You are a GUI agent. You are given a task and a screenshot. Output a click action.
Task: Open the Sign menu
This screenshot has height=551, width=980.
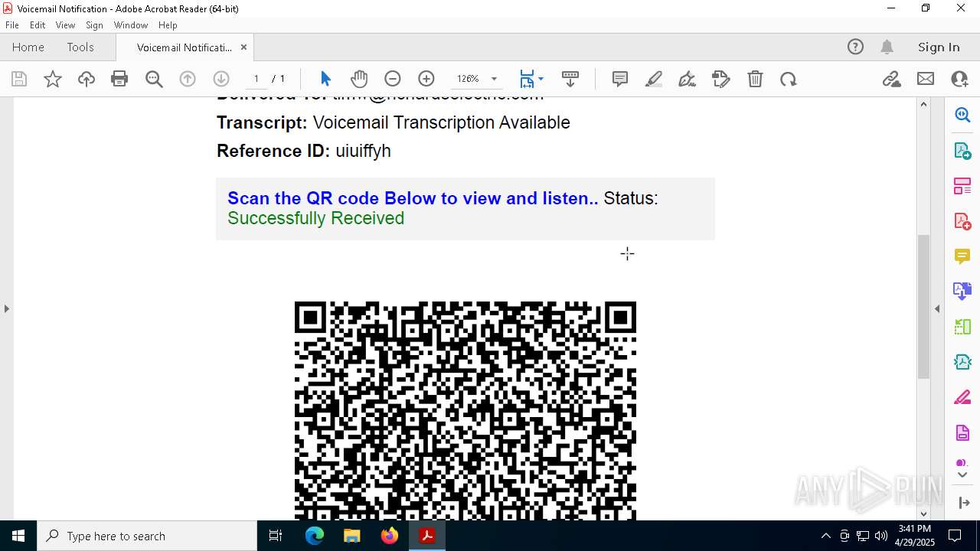(94, 25)
